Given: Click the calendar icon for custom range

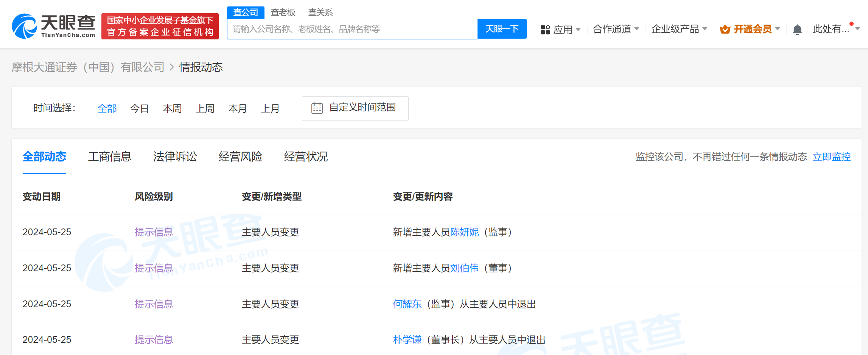Looking at the screenshot, I should point(317,108).
